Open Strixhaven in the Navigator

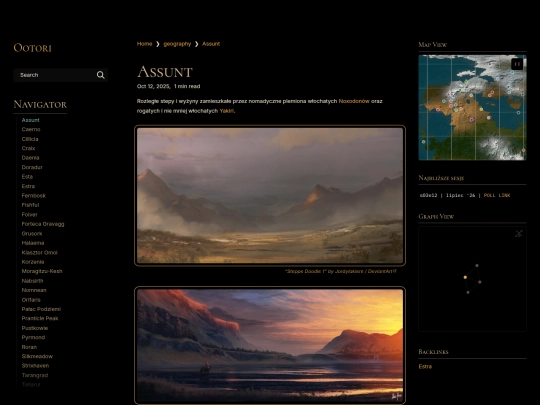[x=35, y=366]
